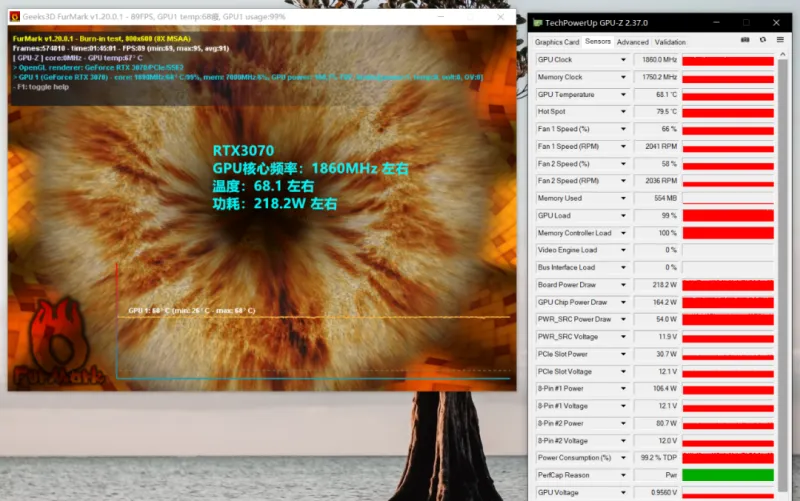800x501 pixels.
Task: Click the green PerfCap Reason graph bar
Action: tap(728, 475)
